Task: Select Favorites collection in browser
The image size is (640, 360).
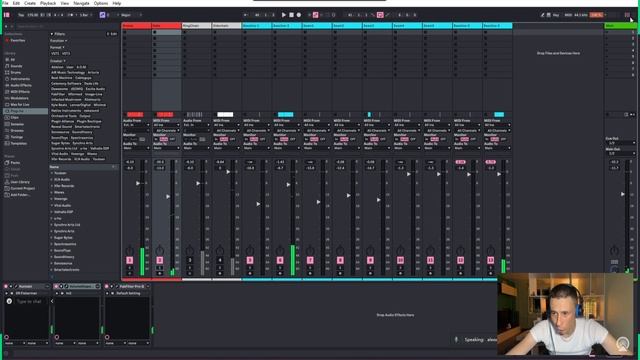Action: [17, 40]
